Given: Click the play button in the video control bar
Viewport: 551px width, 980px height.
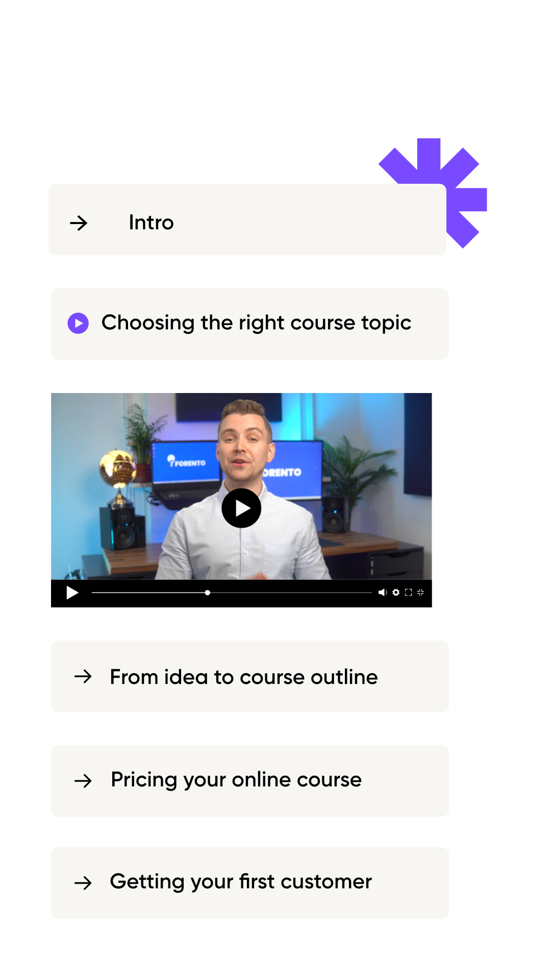Looking at the screenshot, I should coord(72,593).
